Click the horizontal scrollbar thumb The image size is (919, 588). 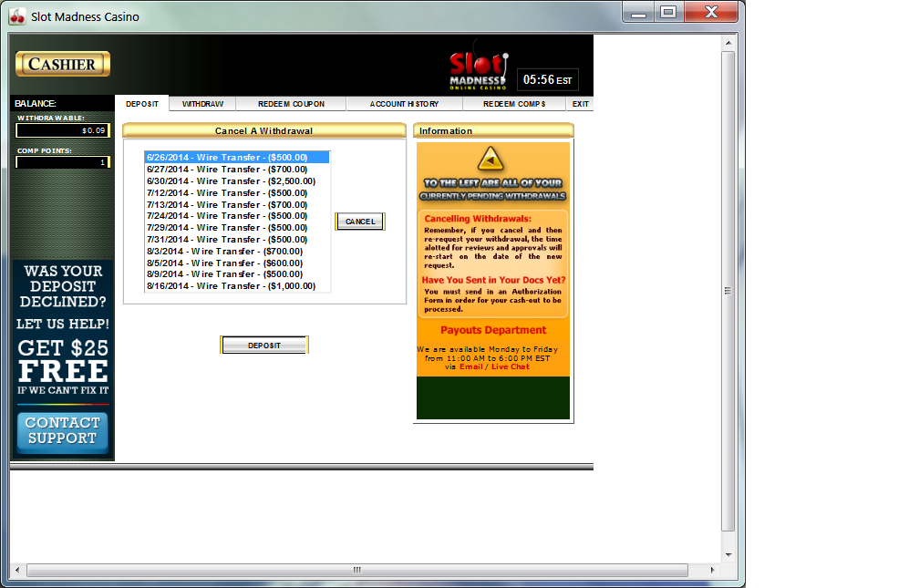(357, 570)
